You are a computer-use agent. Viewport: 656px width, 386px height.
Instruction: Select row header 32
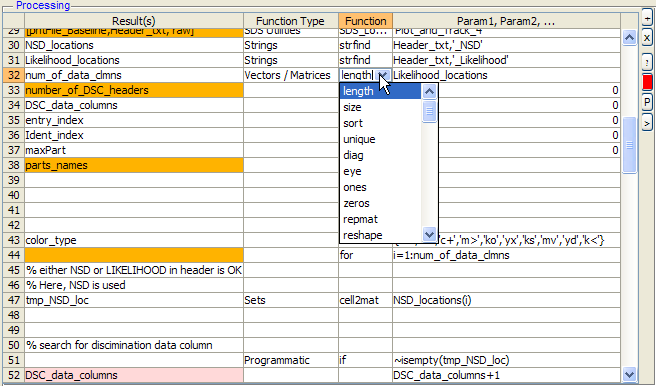[14, 75]
